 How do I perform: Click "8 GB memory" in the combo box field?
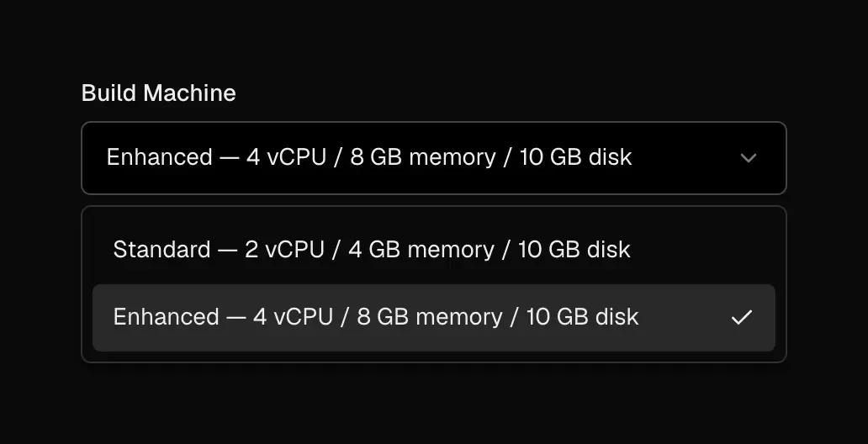pos(423,157)
